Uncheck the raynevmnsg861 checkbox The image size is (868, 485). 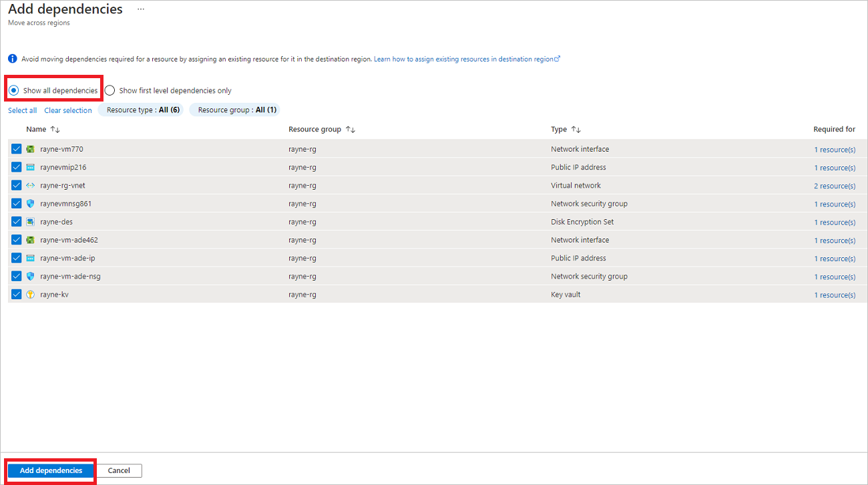(17, 204)
